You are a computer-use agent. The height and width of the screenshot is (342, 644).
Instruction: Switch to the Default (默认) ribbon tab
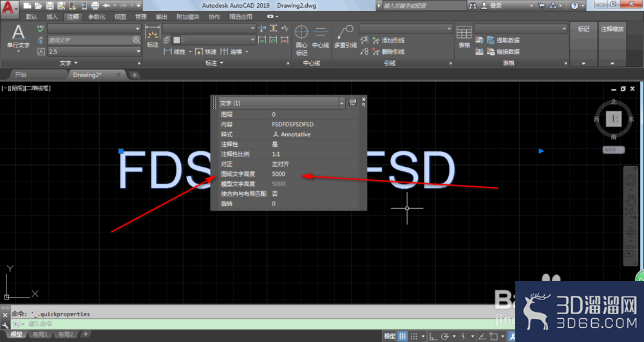point(31,17)
